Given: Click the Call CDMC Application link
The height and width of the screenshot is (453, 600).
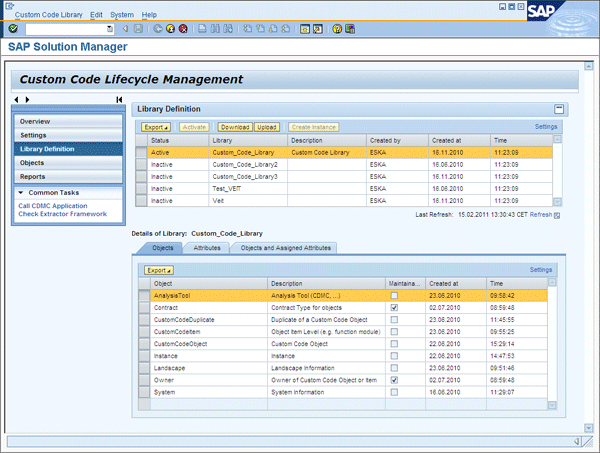Looking at the screenshot, I should click(53, 206).
